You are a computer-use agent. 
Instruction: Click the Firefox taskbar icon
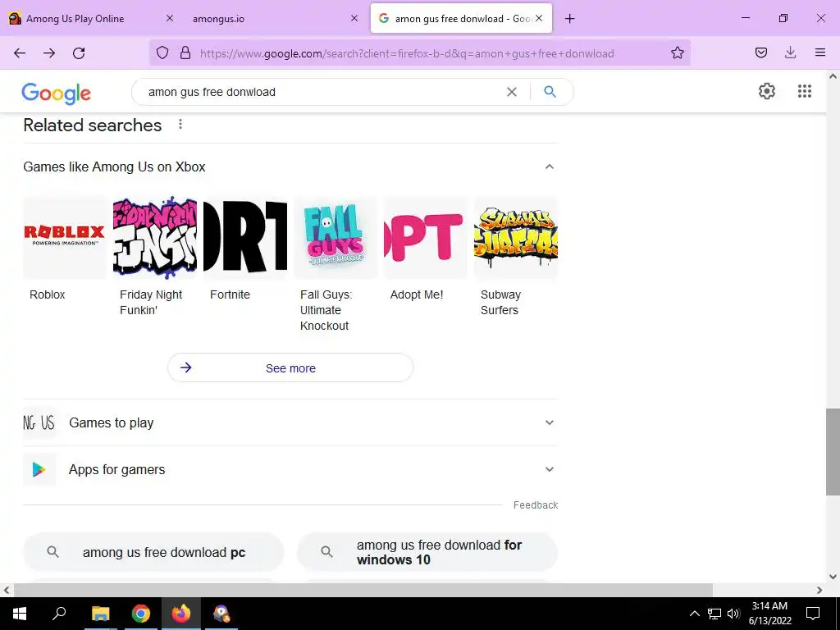click(181, 614)
